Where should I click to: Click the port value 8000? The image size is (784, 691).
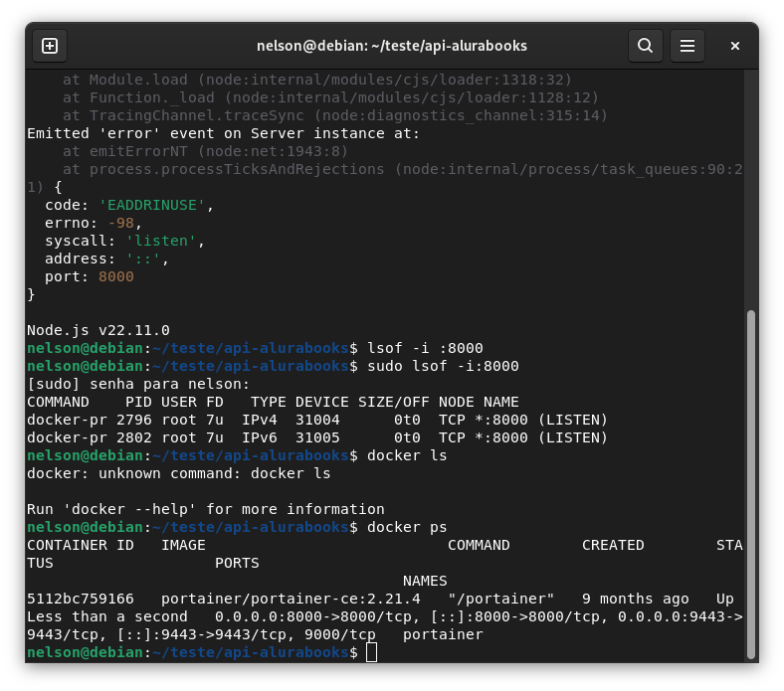[116, 276]
